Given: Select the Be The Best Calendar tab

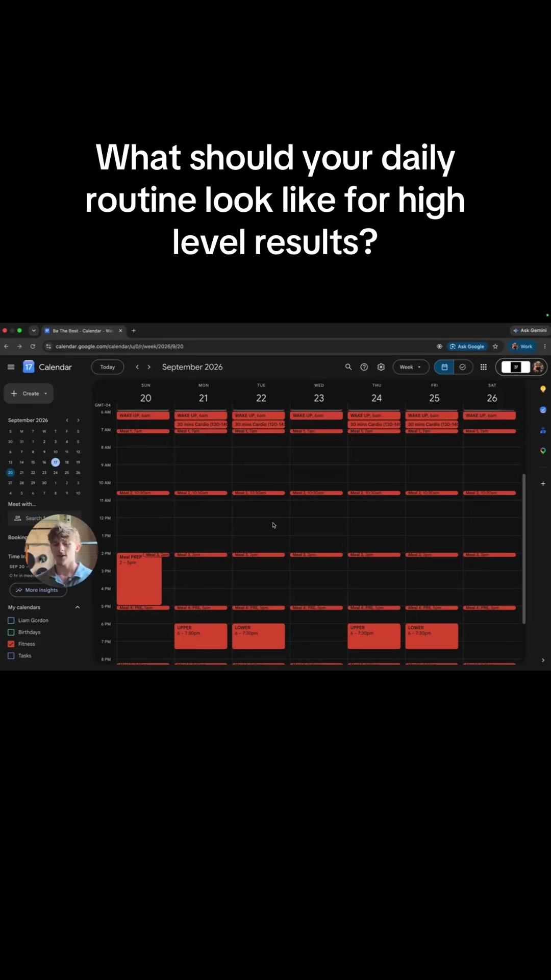Looking at the screenshot, I should pos(84,331).
